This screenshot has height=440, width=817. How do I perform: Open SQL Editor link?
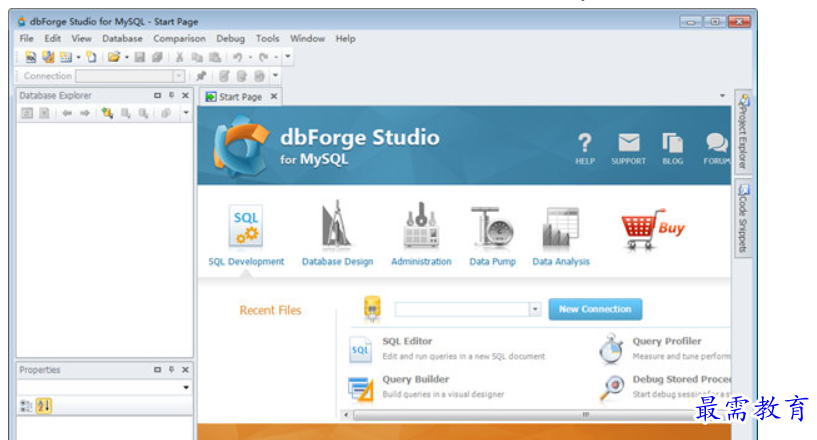point(407,341)
